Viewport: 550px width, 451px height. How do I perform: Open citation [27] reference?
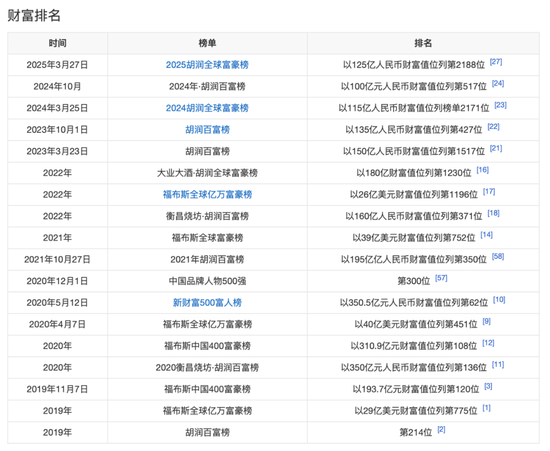(x=496, y=62)
